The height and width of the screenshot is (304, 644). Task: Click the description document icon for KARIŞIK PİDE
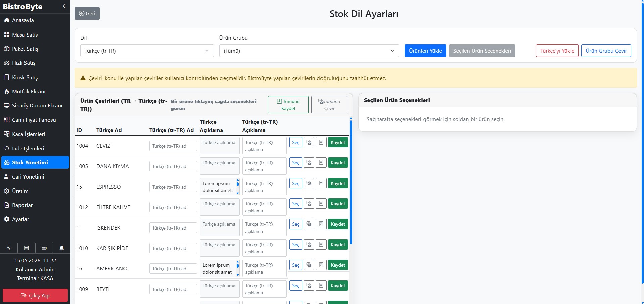pos(321,245)
